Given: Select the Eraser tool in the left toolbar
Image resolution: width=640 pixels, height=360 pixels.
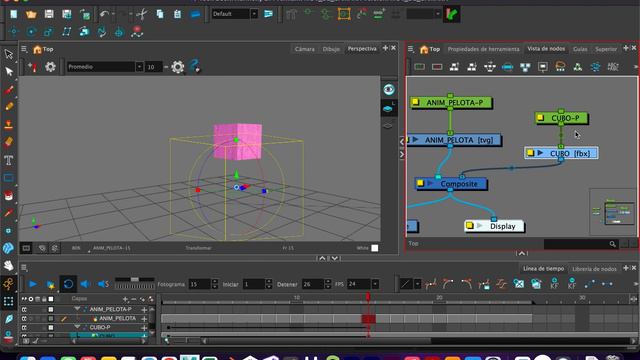Looking at the screenshot, I should tap(9, 142).
